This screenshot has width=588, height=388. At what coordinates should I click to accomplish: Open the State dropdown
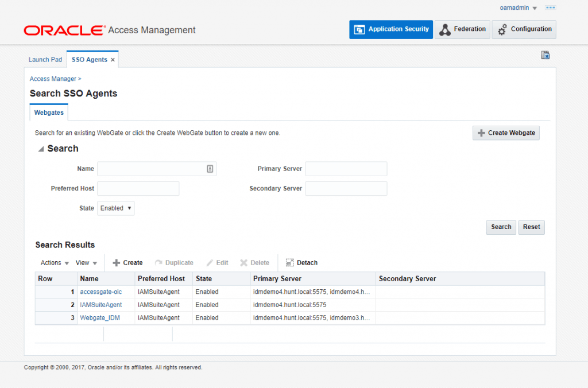[x=116, y=208]
